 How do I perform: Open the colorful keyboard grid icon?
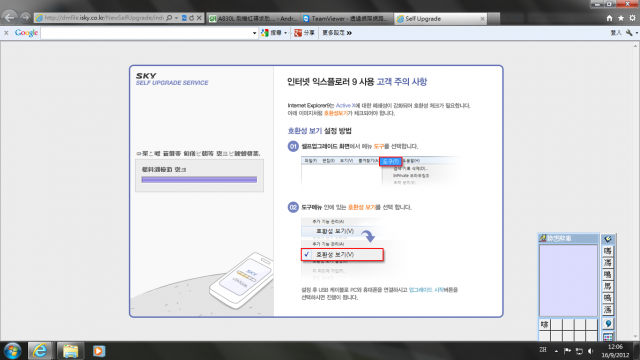point(608,337)
